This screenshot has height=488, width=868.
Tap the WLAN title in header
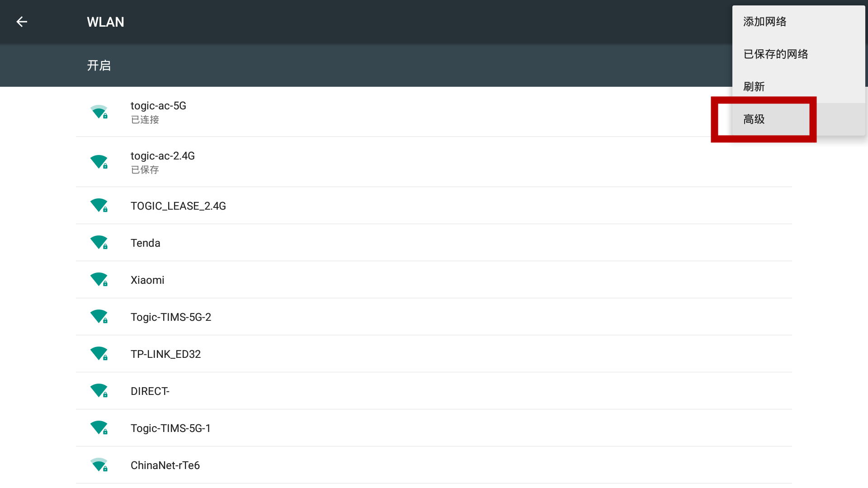(x=105, y=22)
